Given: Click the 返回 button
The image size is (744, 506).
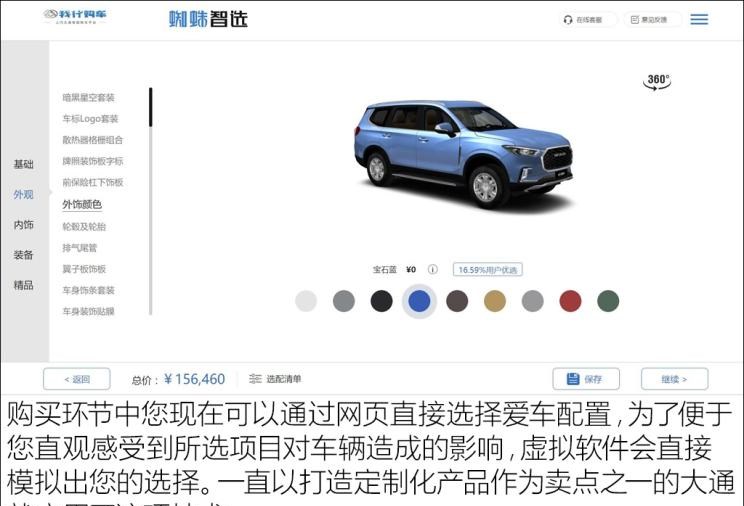Looking at the screenshot, I should click(x=77, y=379).
